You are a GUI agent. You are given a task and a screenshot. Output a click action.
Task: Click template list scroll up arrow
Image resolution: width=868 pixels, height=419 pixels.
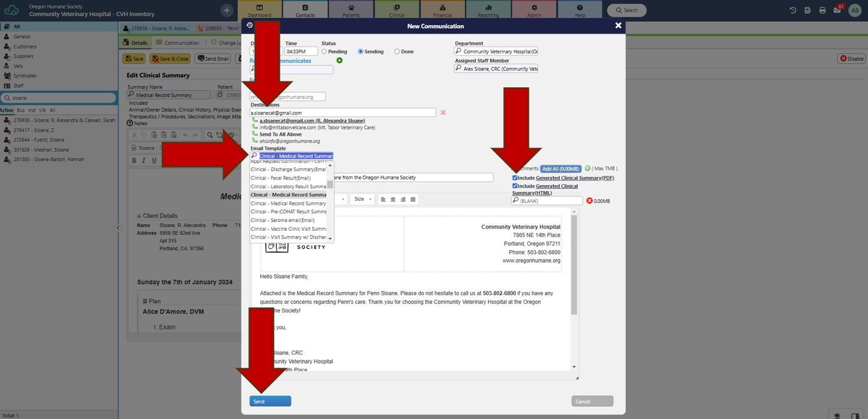(330, 165)
